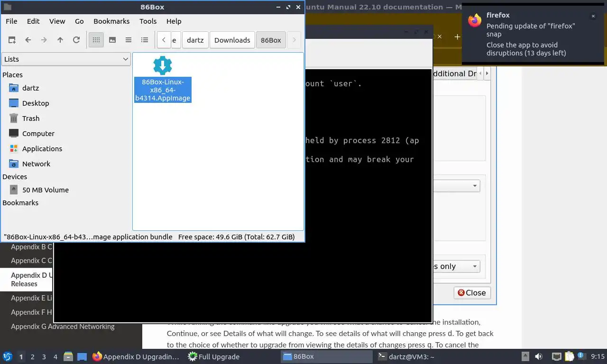Launch file manager from taskbar quick launch
The image size is (607, 364).
click(68, 356)
